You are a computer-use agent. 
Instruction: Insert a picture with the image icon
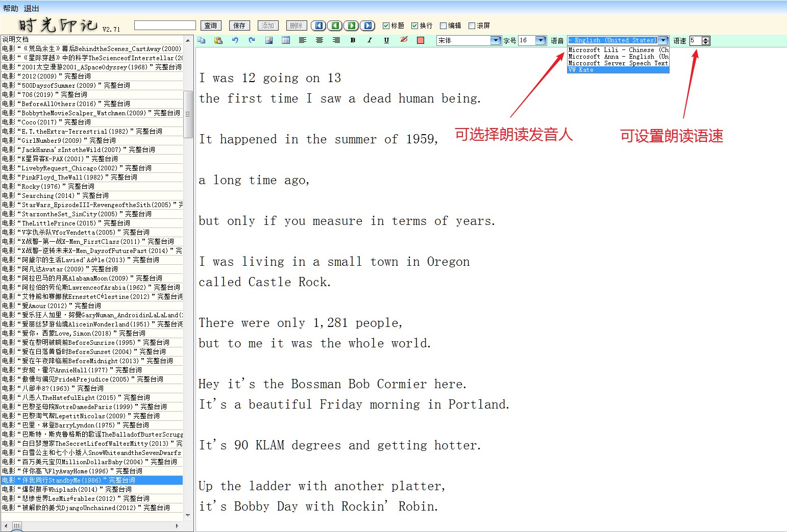click(269, 40)
